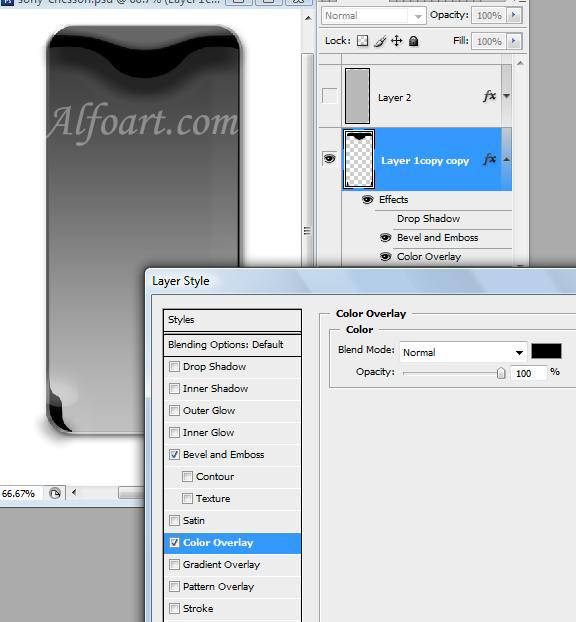Select Styles in Layer Style list
The image size is (576, 622).
tap(232, 320)
